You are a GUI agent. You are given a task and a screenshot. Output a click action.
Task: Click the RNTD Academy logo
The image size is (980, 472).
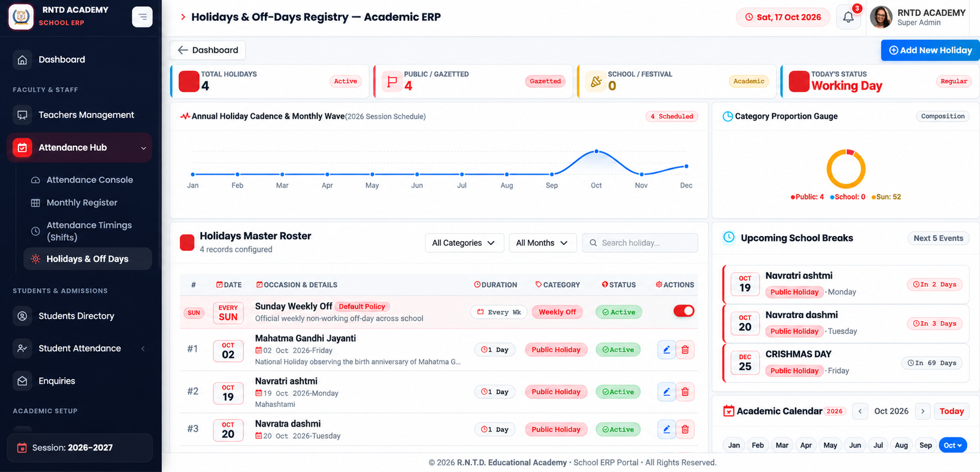pyautogui.click(x=21, y=17)
